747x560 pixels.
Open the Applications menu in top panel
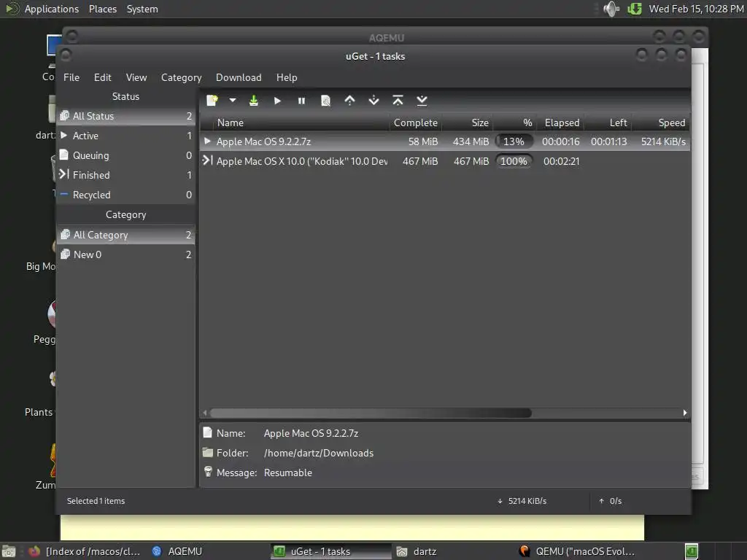pyautogui.click(x=52, y=9)
